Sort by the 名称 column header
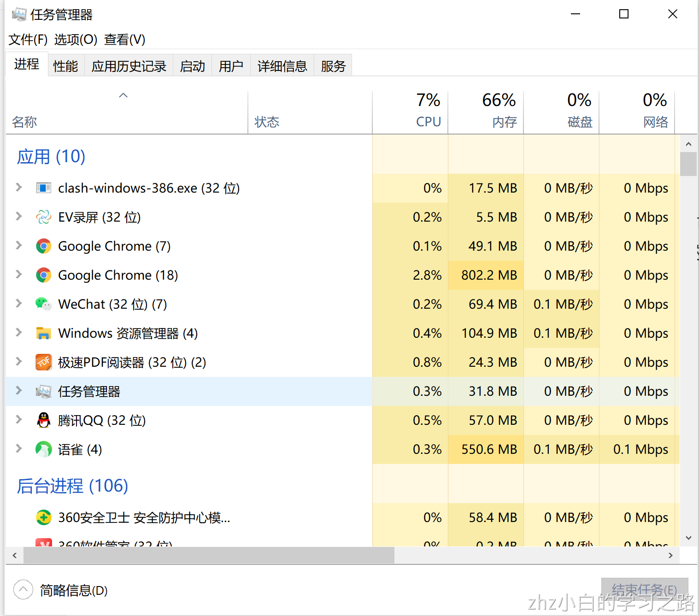The height and width of the screenshot is (616, 699). [x=127, y=113]
